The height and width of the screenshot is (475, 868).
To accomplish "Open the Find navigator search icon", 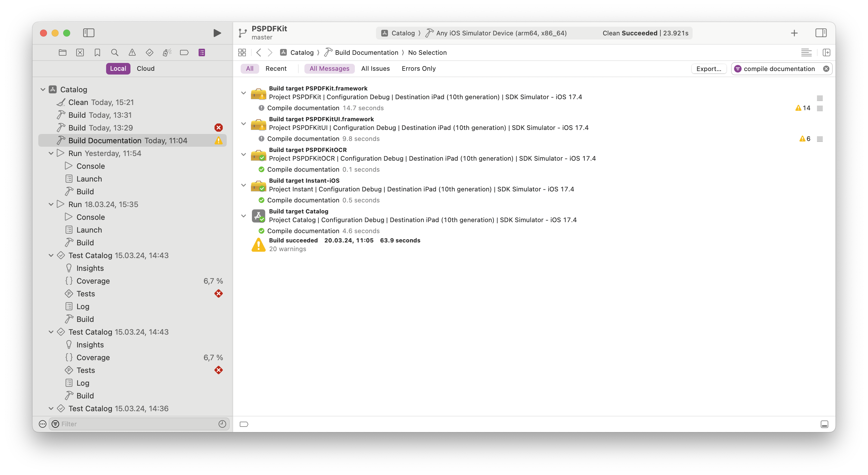I will (115, 52).
